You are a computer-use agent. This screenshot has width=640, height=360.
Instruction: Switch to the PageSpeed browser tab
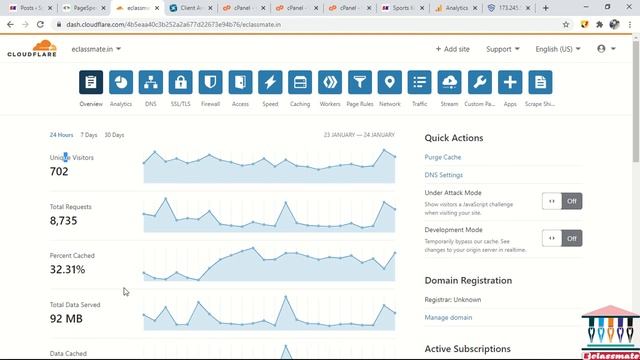[84, 8]
